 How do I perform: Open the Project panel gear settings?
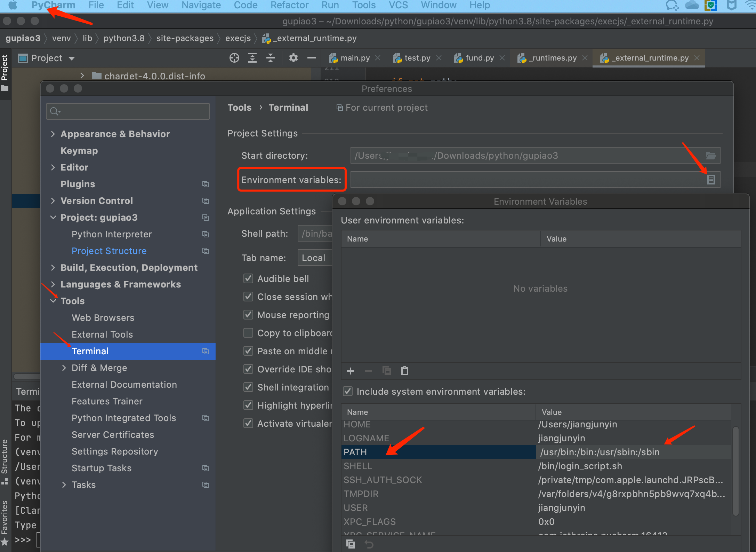(293, 58)
